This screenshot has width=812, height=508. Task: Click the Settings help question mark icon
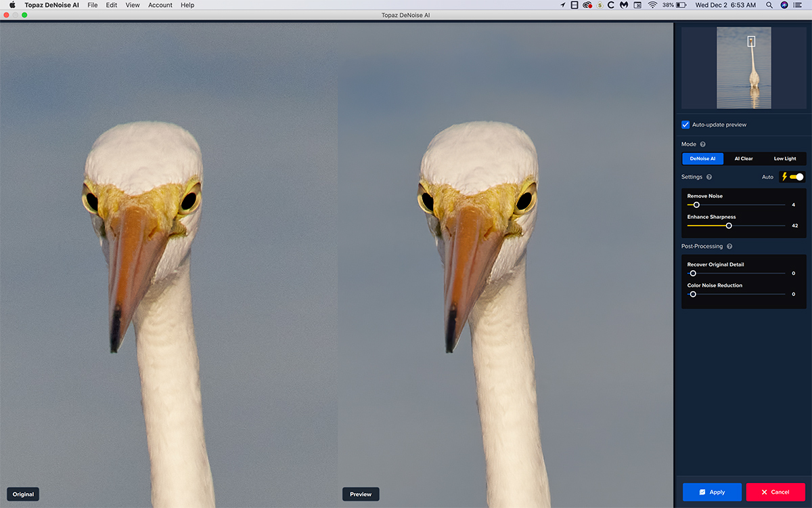click(x=709, y=177)
